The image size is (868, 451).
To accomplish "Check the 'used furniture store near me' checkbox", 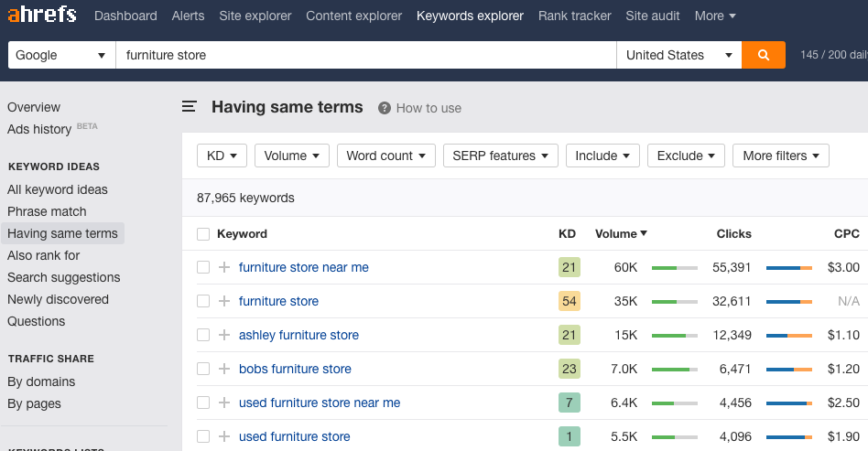I will click(x=203, y=403).
